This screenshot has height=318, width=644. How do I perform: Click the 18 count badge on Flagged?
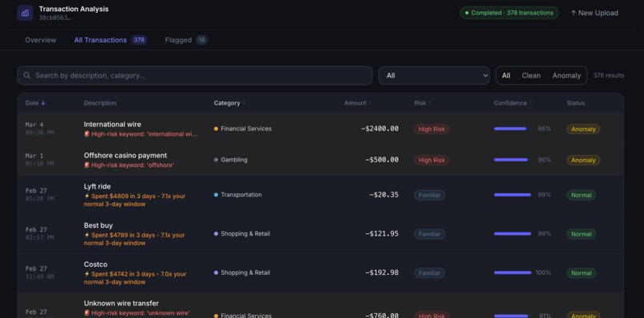pyautogui.click(x=201, y=40)
